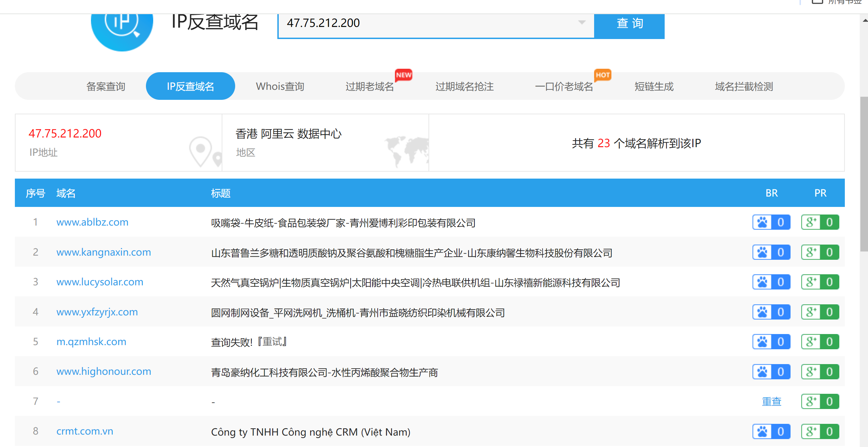Open the www.highonour.com link
The width and height of the screenshot is (868, 447).
(x=104, y=371)
